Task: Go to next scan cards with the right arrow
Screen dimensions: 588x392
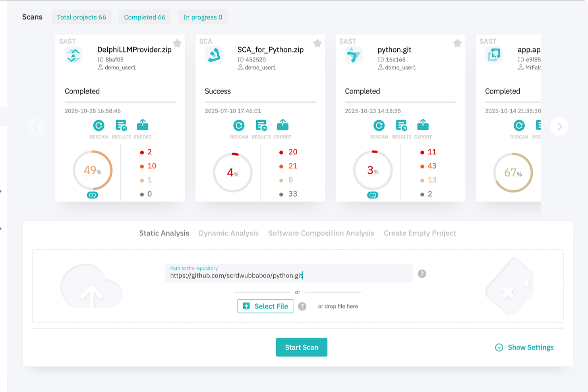Action: coord(559,126)
